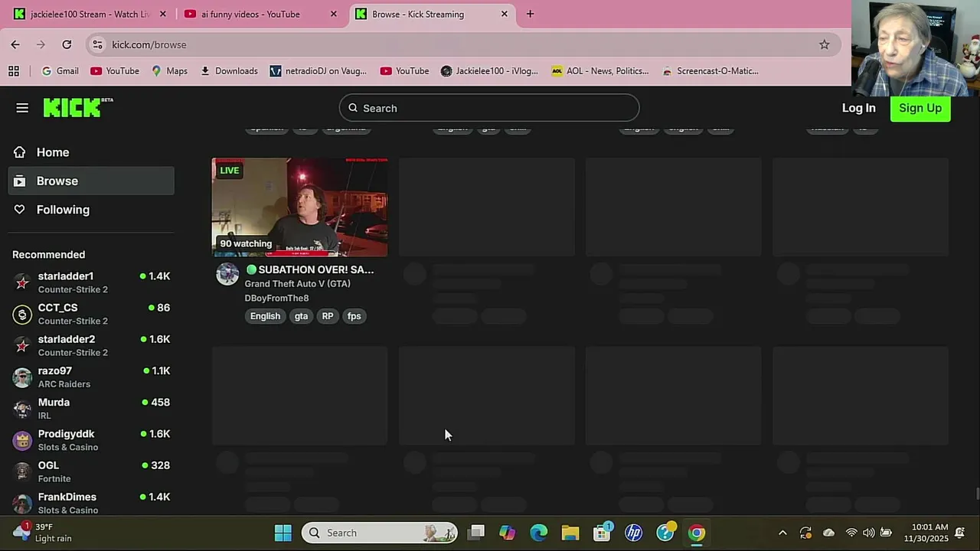
Task: Open Prodigyddk recommended channel
Action: click(91, 440)
